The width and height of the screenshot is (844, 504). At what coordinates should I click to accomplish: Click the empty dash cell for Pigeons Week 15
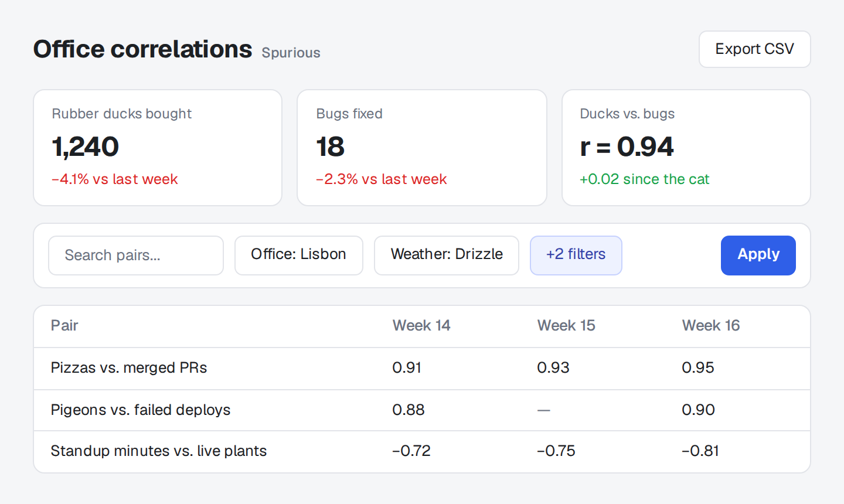click(x=544, y=410)
